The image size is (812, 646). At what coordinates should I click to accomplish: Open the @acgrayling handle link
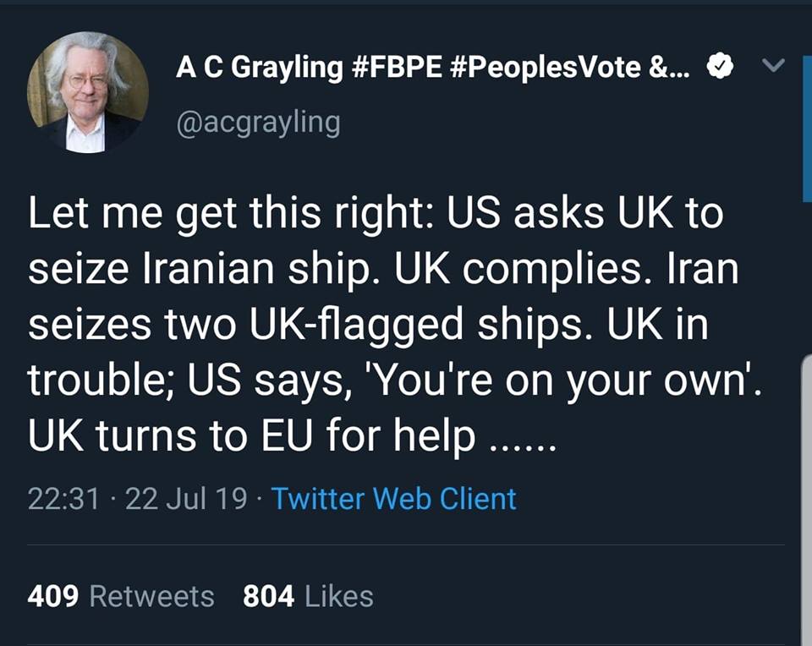point(258,123)
